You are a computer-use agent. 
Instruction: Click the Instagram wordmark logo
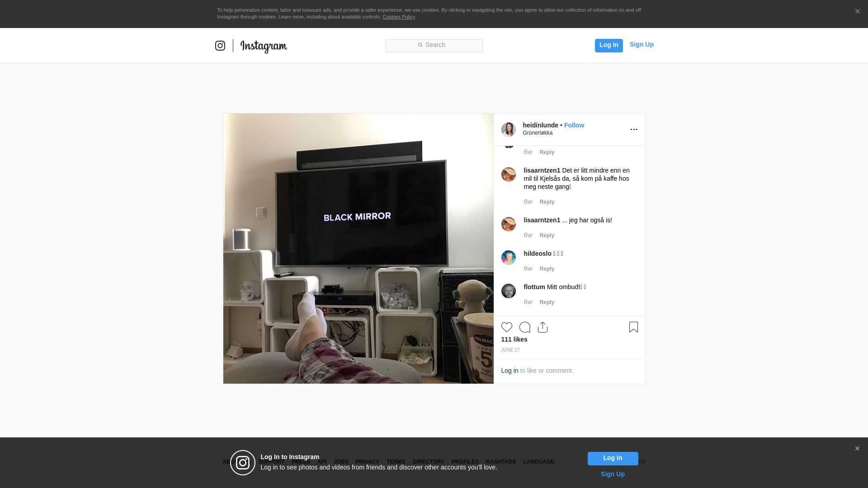264,47
